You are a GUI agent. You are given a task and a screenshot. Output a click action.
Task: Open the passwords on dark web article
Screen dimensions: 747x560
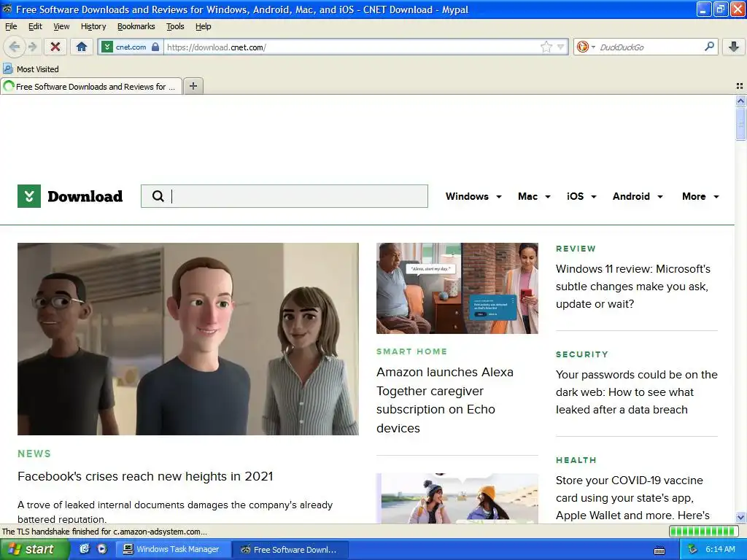pyautogui.click(x=636, y=392)
